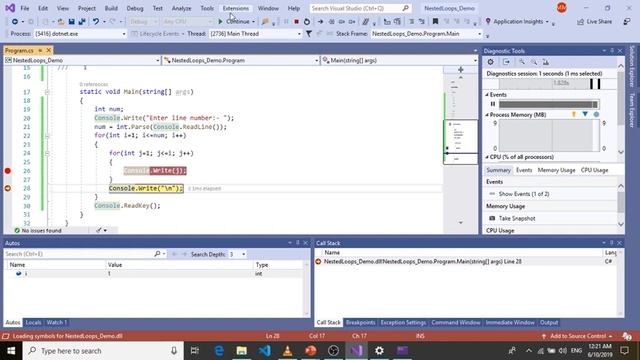This screenshot has width=640, height=360.
Task: Click the Take Snapshot camera icon
Action: (492, 218)
